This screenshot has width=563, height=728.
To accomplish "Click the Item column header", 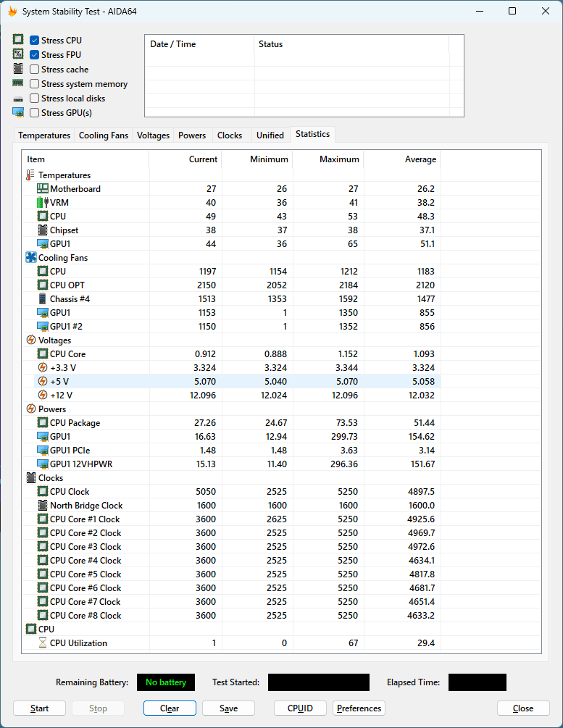I will pyautogui.click(x=86, y=159).
